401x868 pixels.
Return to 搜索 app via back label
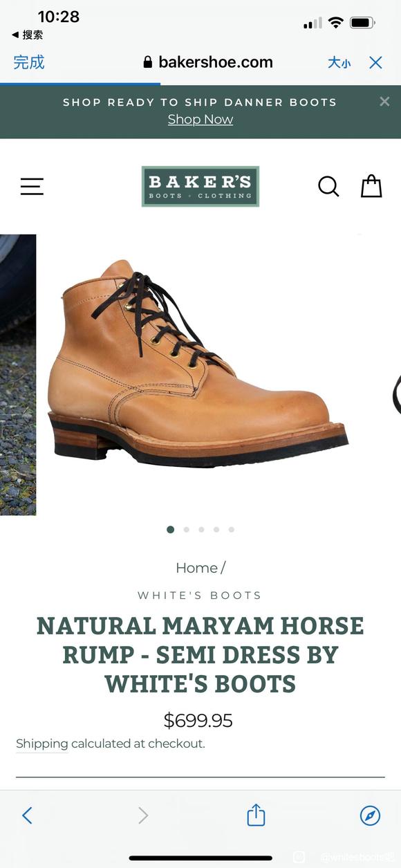point(28,35)
